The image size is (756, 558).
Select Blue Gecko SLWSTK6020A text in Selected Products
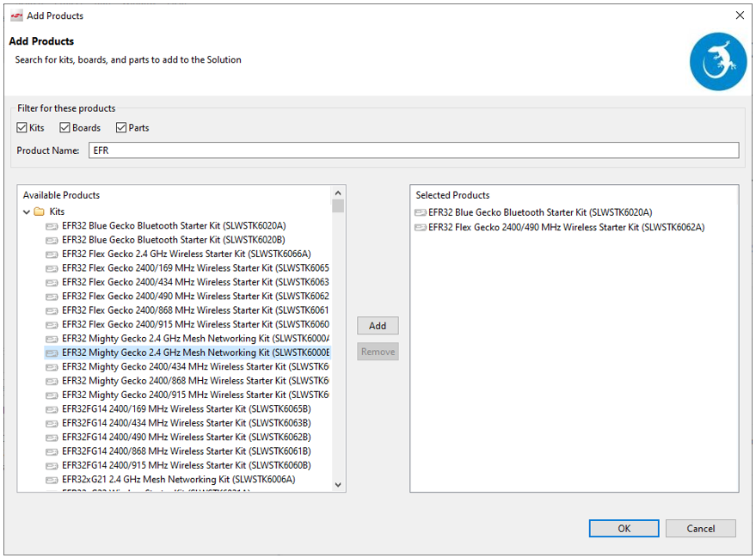[540, 212]
